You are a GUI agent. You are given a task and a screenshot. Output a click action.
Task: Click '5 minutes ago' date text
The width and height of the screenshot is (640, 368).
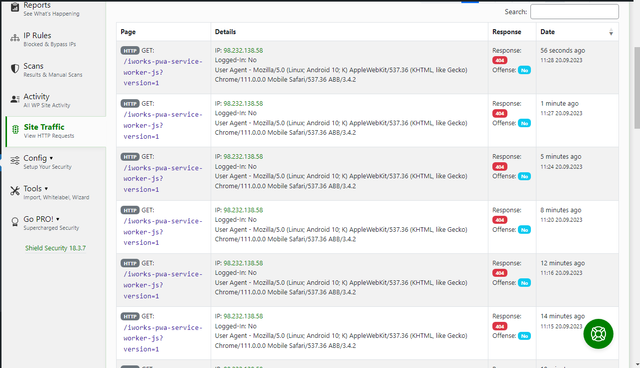tap(561, 157)
